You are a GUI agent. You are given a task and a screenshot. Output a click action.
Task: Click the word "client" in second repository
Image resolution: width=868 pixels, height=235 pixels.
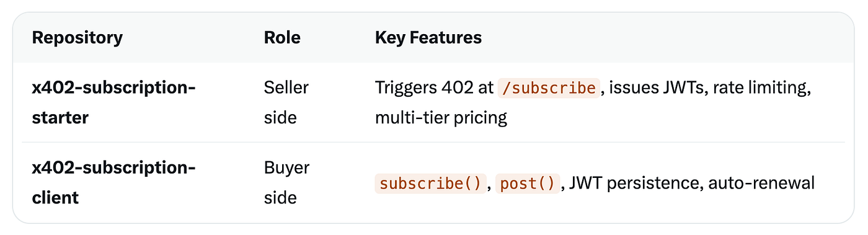pyautogui.click(x=55, y=198)
